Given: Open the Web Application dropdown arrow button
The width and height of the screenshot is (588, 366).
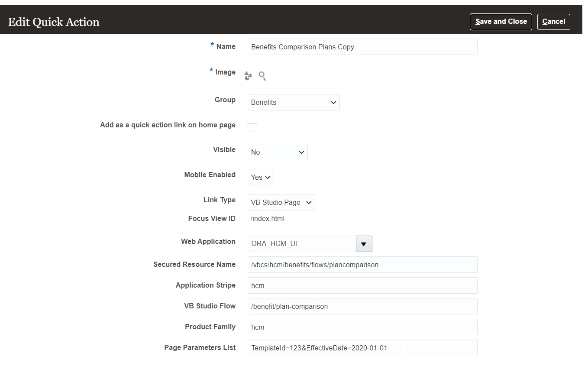Looking at the screenshot, I should click(364, 244).
